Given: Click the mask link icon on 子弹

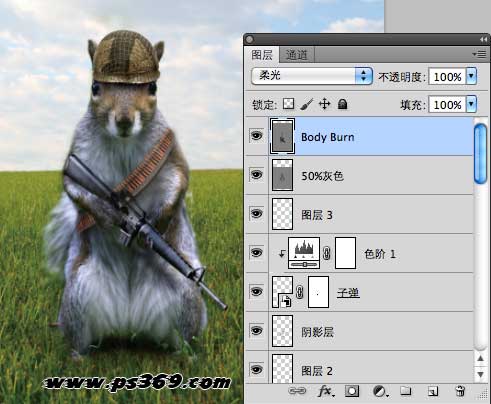Looking at the screenshot, I should (x=300, y=292).
